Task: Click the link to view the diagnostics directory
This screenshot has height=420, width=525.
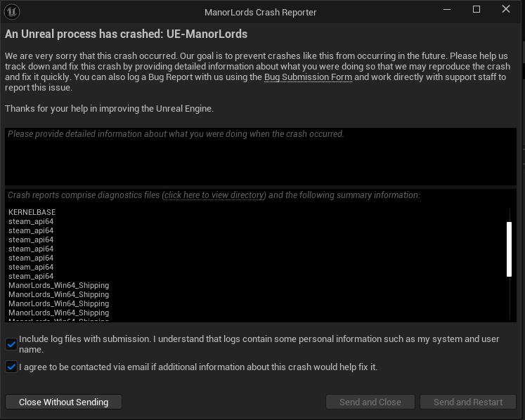Action: click(214, 195)
